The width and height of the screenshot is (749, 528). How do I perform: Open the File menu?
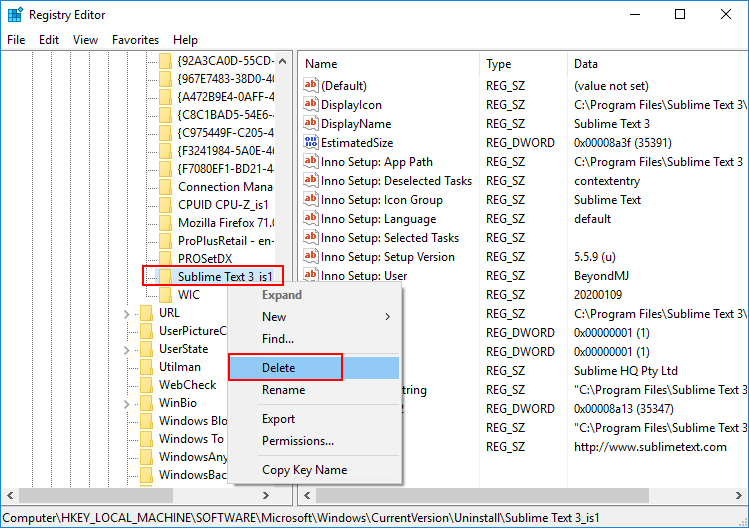[x=16, y=40]
